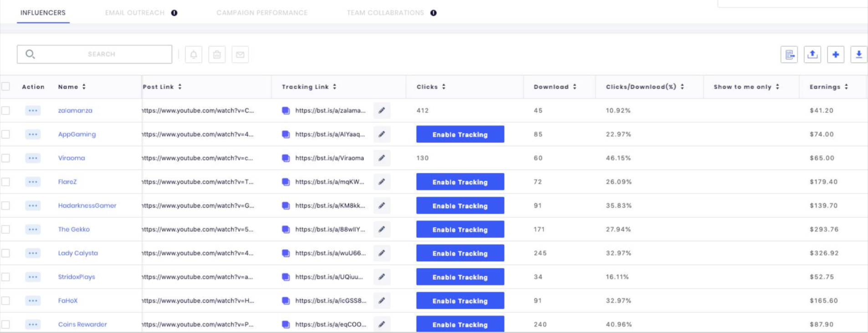Click the trash delete icon in toolbar

(217, 55)
